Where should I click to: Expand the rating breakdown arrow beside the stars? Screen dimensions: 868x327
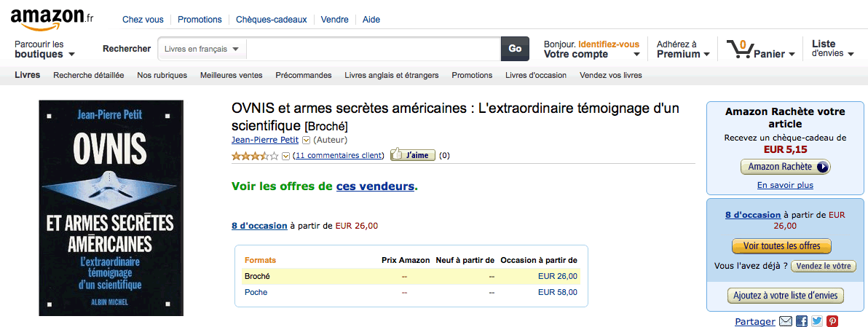point(286,156)
